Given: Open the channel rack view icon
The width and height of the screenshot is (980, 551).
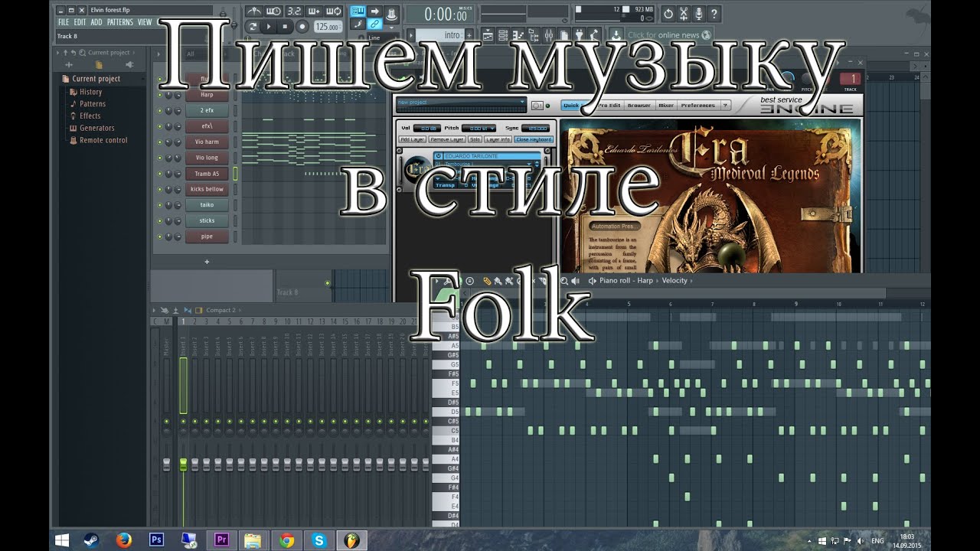Looking at the screenshot, I should [x=503, y=35].
